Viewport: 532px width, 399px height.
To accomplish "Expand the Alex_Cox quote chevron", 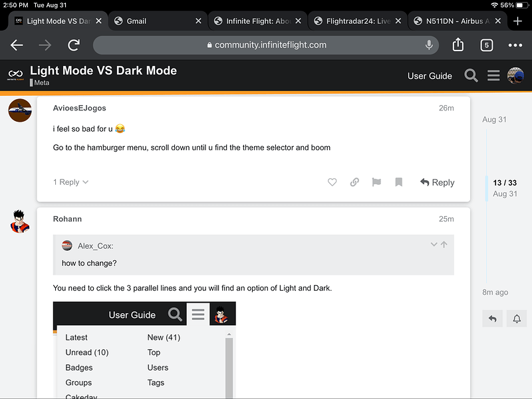I will (x=434, y=244).
